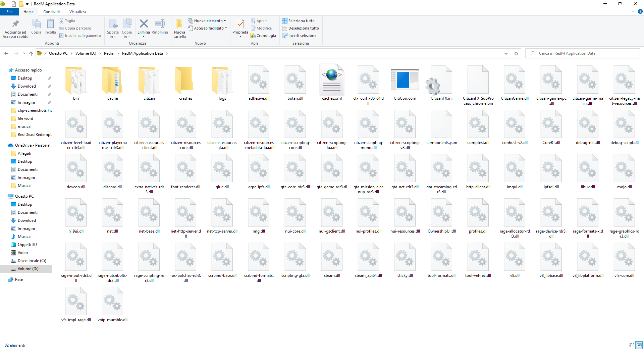Open Accesso facilitato dropdown
Screen dimensions: 644x349
pyautogui.click(x=208, y=28)
